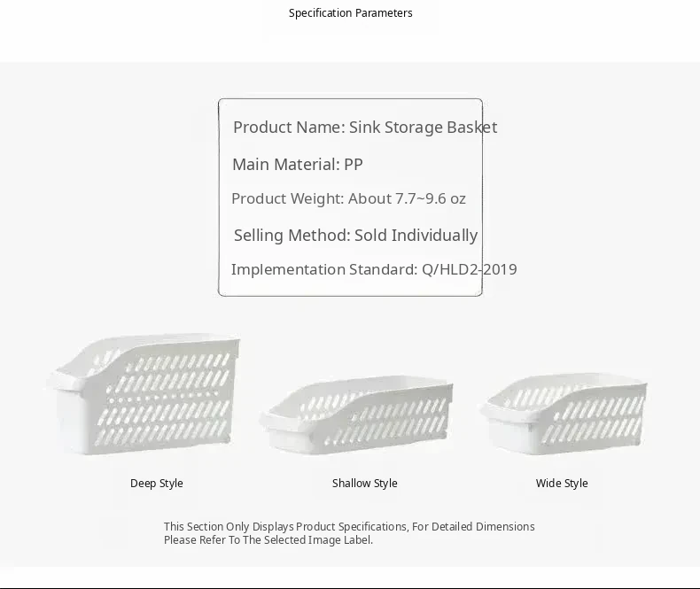Click the 'This Section Only Displays' note line
This screenshot has width=700, height=589.
click(349, 527)
